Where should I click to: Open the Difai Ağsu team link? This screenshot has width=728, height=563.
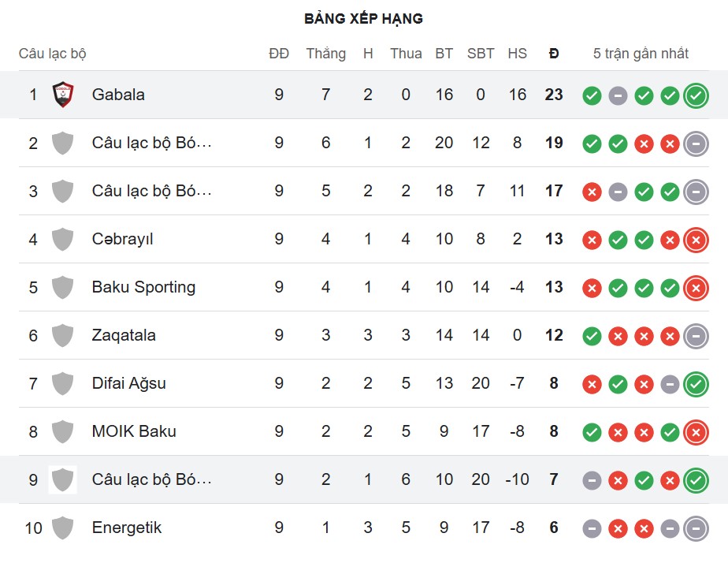(128, 383)
